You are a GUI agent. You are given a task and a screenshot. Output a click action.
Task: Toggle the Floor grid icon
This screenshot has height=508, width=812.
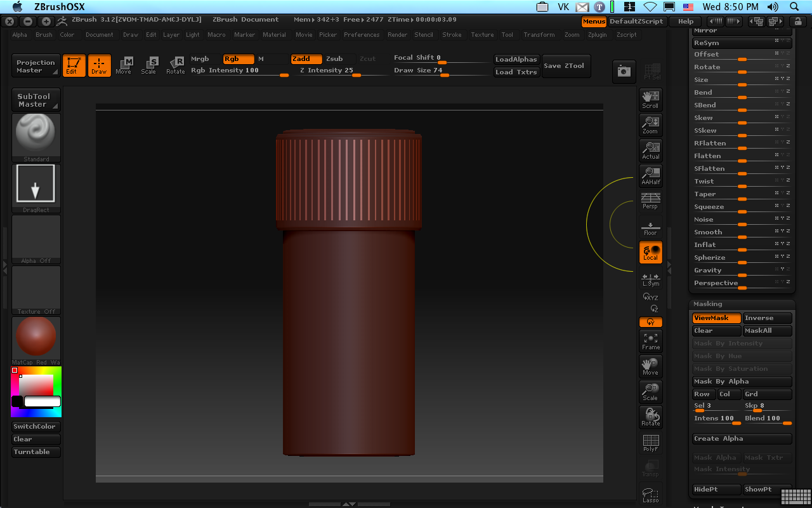tap(650, 227)
